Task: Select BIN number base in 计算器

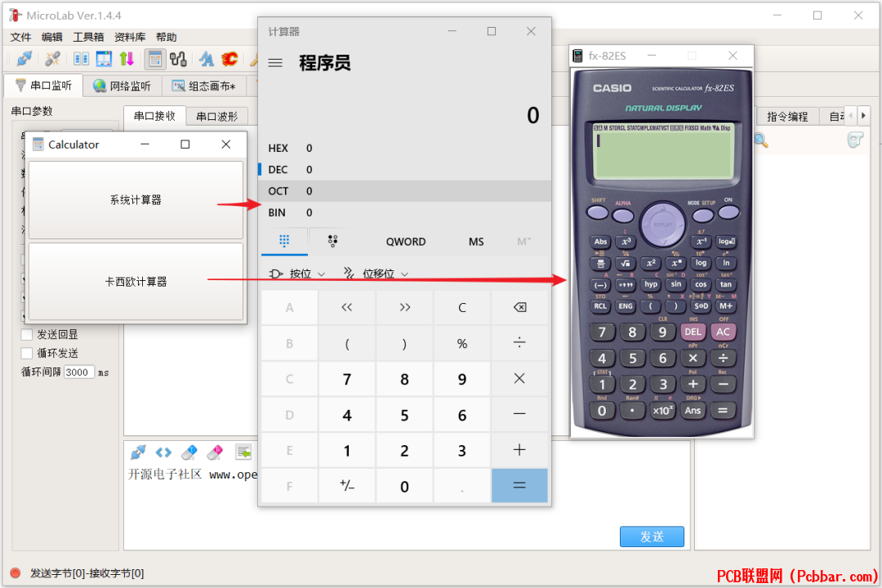Action: [x=404, y=212]
